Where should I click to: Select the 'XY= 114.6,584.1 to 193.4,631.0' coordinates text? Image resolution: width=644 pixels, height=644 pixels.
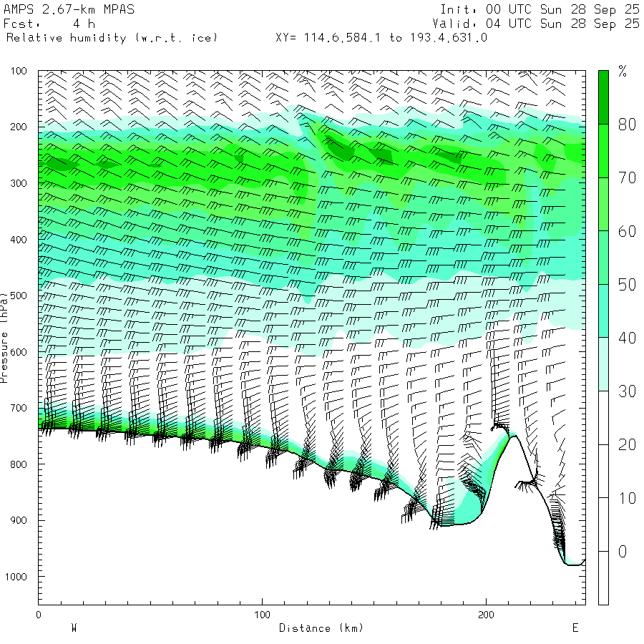click(381, 38)
